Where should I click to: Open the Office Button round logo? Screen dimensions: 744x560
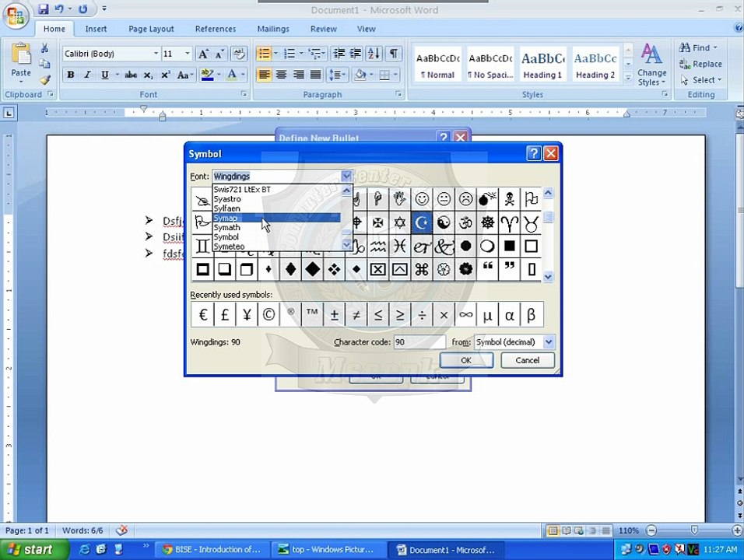[16, 16]
